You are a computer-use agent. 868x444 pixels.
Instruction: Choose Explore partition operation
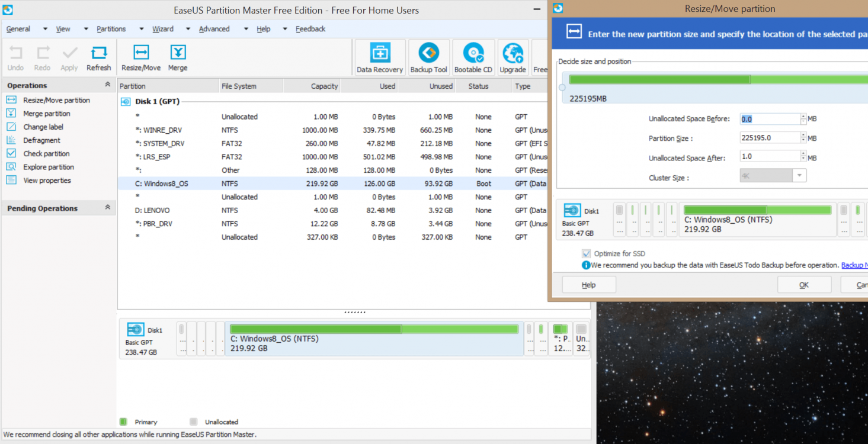coord(49,167)
